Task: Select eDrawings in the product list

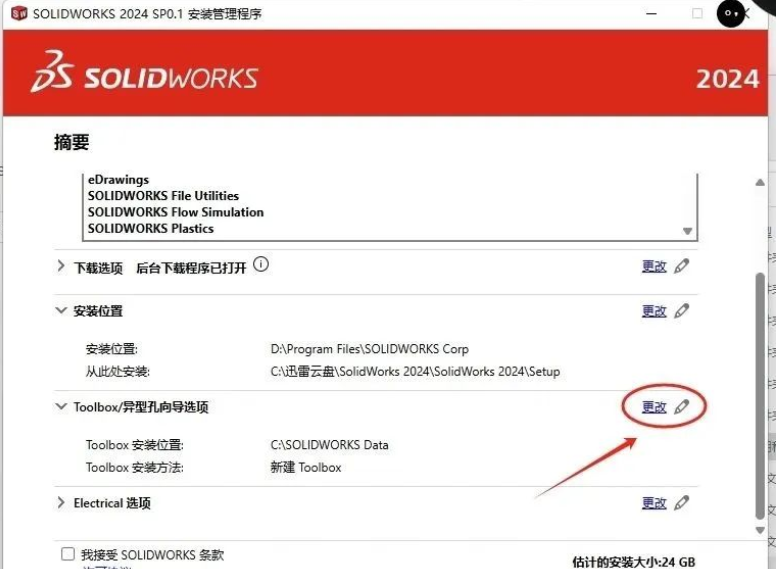Action: coord(118,179)
